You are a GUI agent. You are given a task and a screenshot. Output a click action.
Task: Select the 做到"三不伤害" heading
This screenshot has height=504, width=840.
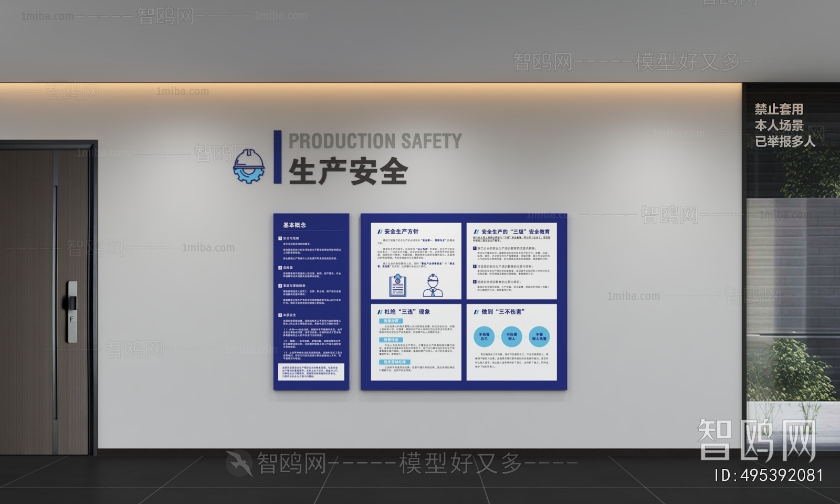click(503, 312)
